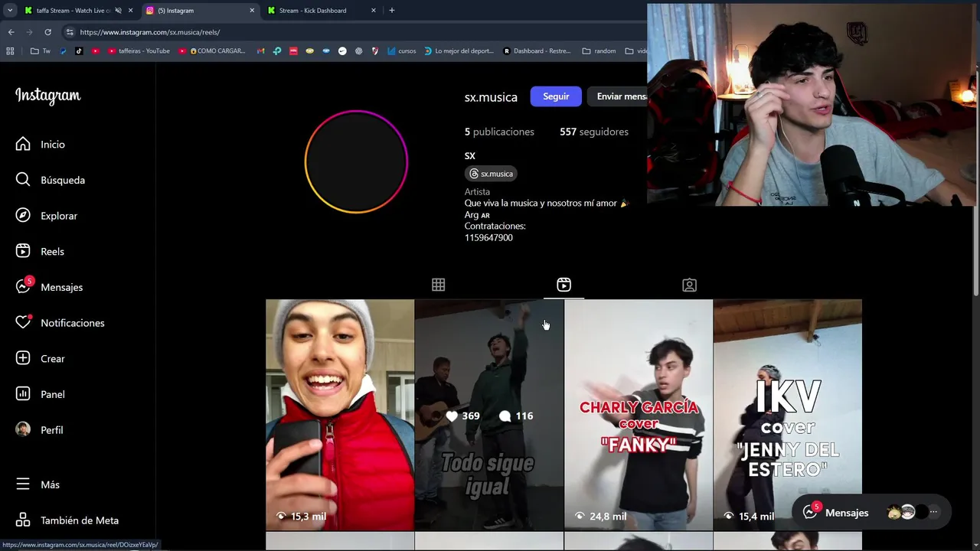Open the Gmail bookmark icon

[260, 51]
